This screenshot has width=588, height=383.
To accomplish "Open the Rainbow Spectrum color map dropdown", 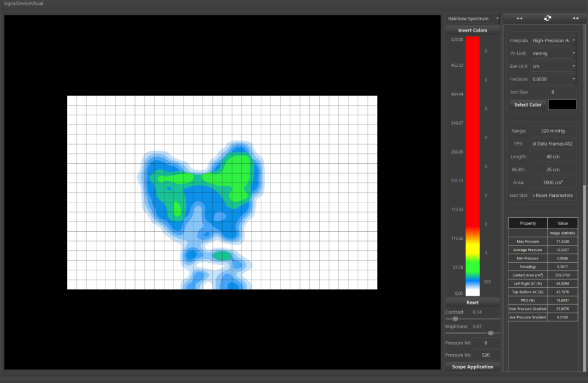I will pos(472,18).
